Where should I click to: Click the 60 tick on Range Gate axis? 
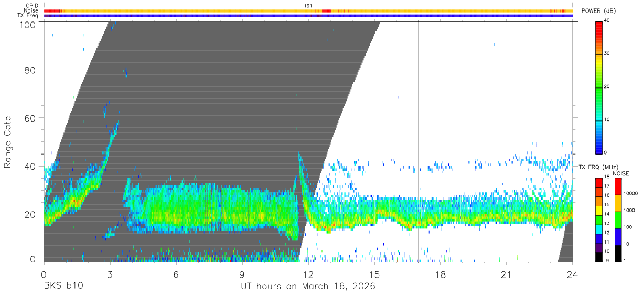[x=29, y=118]
